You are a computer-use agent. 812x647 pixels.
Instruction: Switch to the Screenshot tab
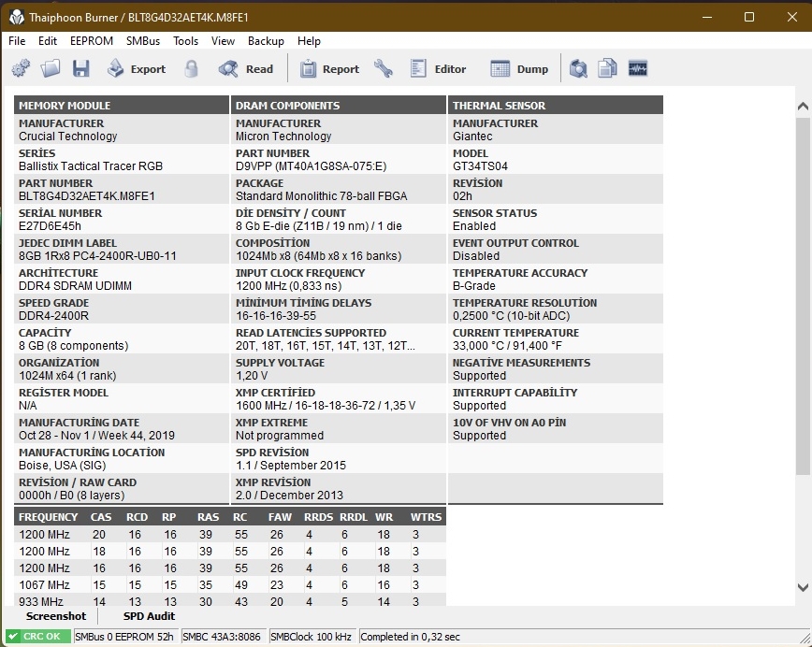[56, 616]
